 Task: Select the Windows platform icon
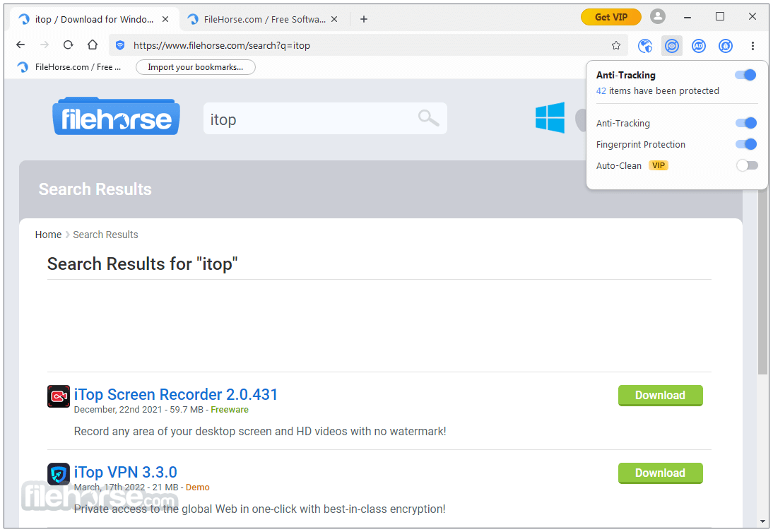550,117
